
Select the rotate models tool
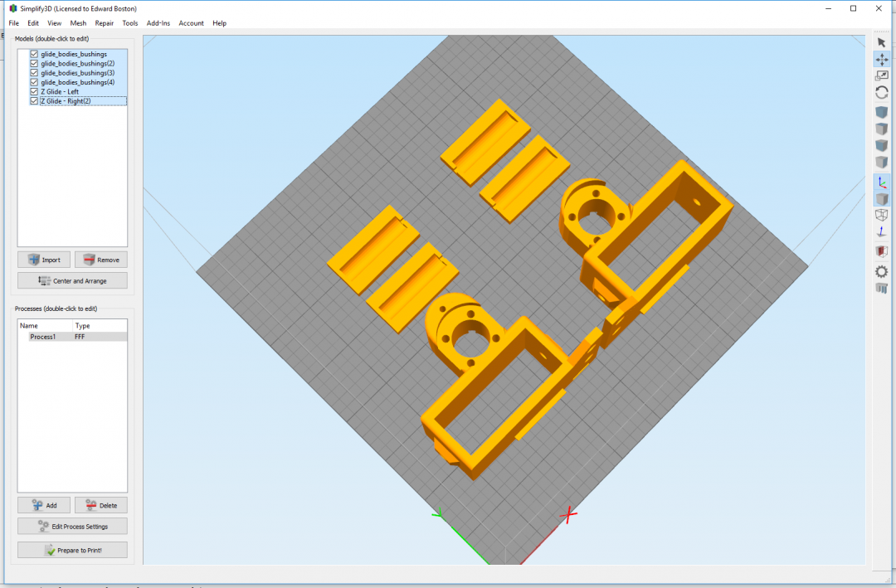882,93
